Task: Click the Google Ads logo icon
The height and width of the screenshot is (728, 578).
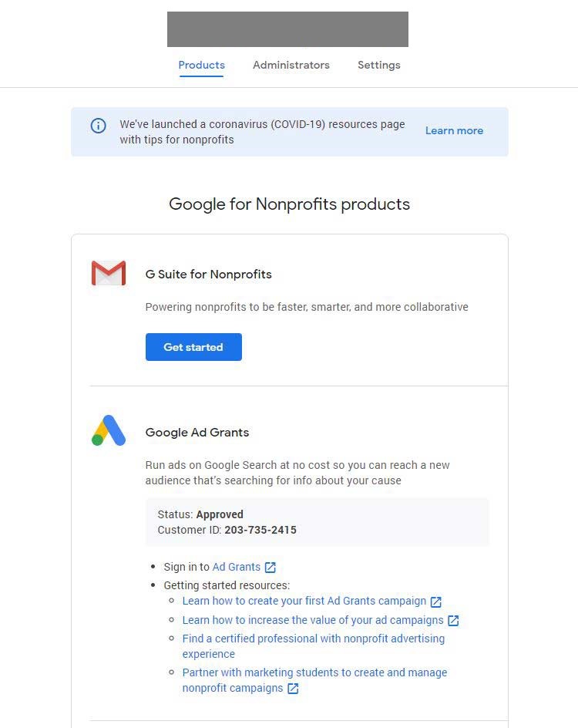Action: pyautogui.click(x=109, y=430)
